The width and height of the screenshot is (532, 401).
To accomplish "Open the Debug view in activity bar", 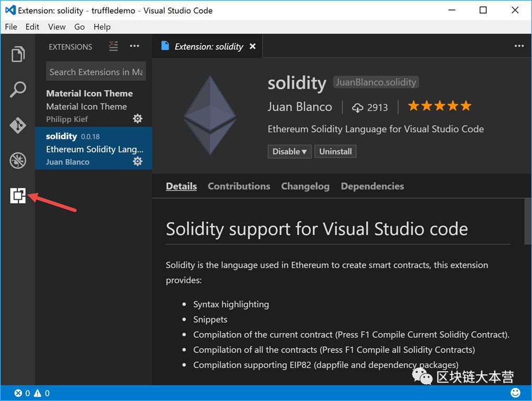I will pos(18,161).
